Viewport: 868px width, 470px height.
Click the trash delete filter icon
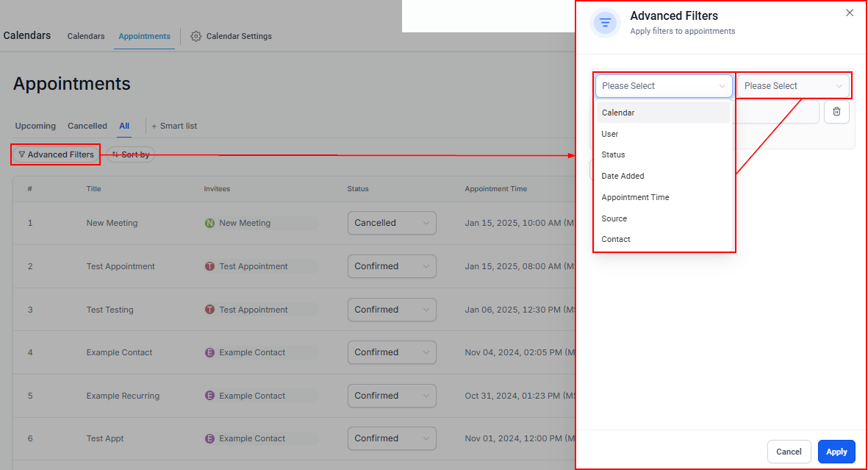[836, 112]
